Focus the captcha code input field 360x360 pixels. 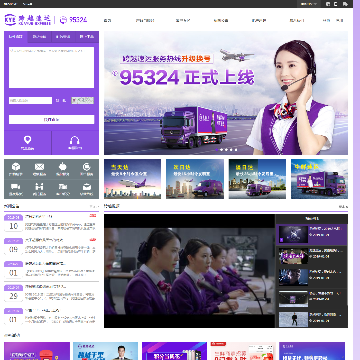[x=30, y=100]
